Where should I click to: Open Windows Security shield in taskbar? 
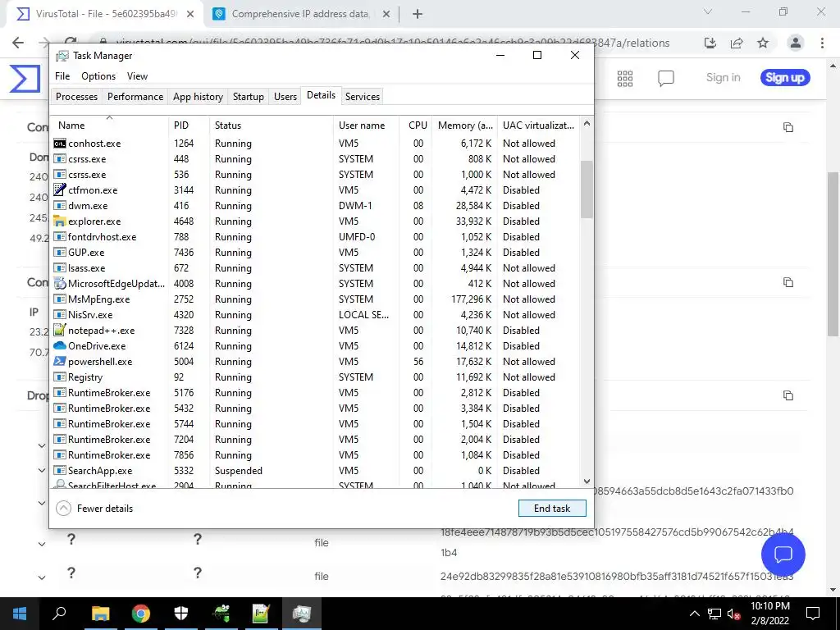(181, 613)
